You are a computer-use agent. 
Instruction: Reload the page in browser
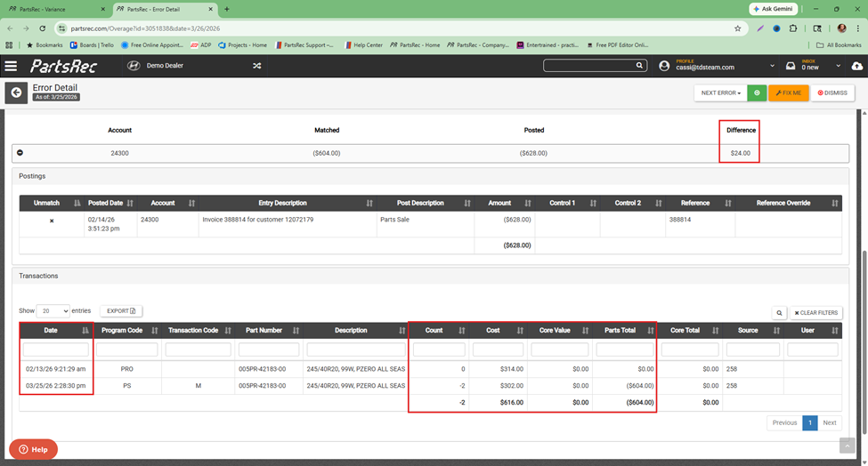tap(42, 28)
